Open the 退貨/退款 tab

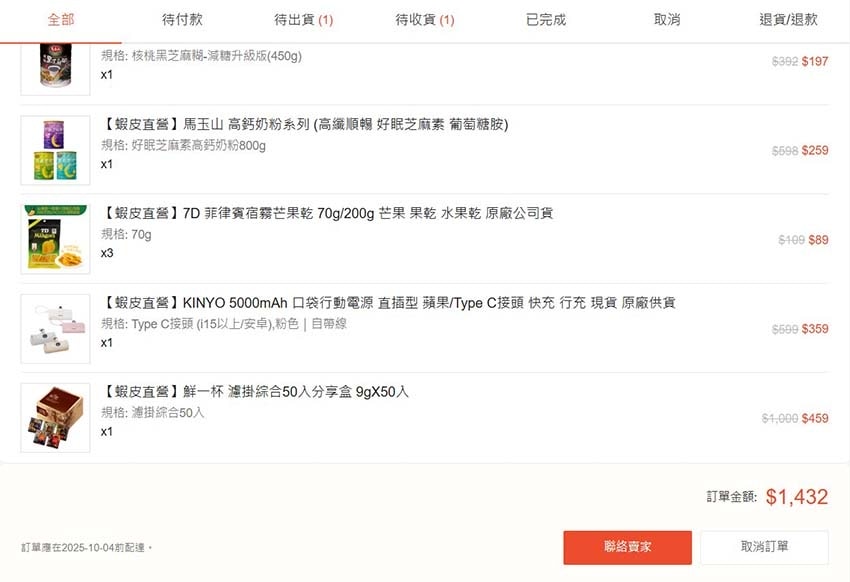coord(788,20)
